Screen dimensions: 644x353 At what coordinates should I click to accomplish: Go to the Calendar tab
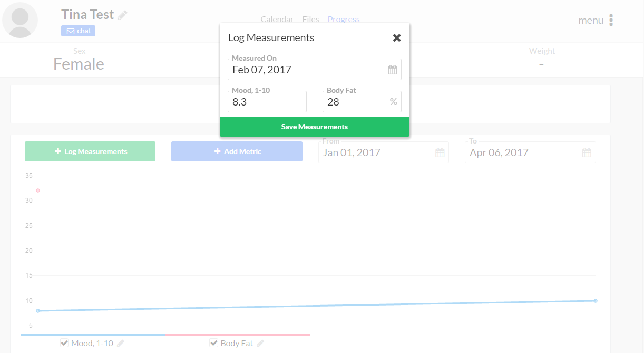(277, 20)
